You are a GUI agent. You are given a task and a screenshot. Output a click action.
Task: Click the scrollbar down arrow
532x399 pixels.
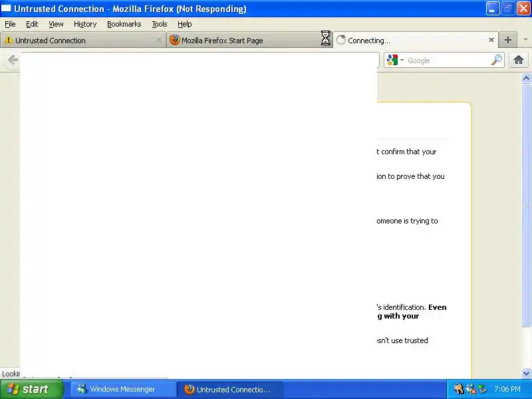pyautogui.click(x=526, y=374)
